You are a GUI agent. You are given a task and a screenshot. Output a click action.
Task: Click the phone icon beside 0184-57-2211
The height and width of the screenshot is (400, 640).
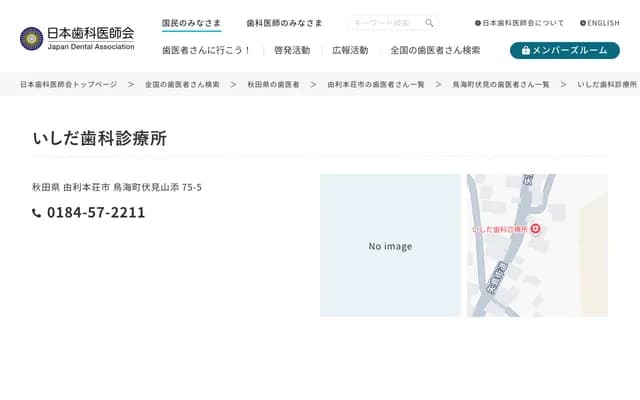pyautogui.click(x=37, y=213)
